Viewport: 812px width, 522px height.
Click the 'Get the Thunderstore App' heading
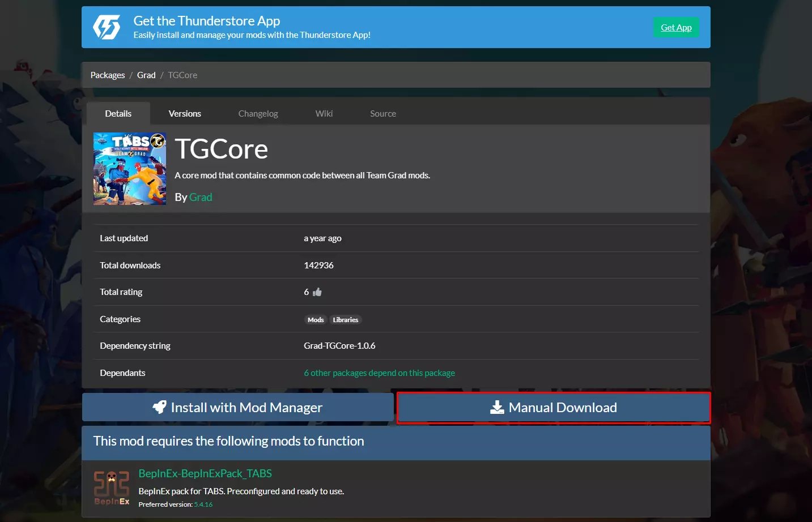207,21
